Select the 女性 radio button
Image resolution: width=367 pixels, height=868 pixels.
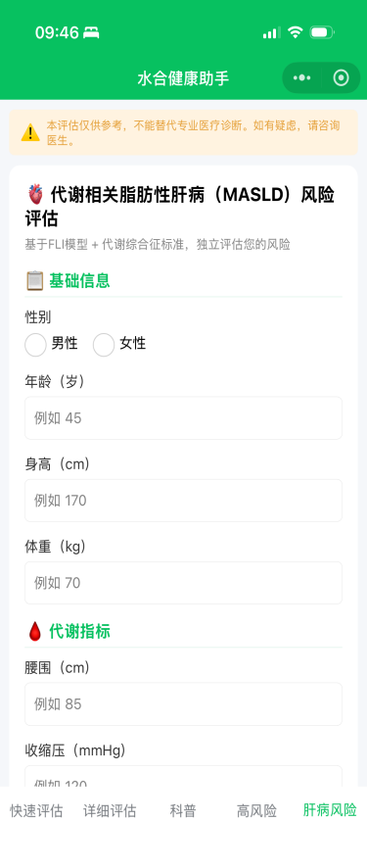pyautogui.click(x=104, y=345)
